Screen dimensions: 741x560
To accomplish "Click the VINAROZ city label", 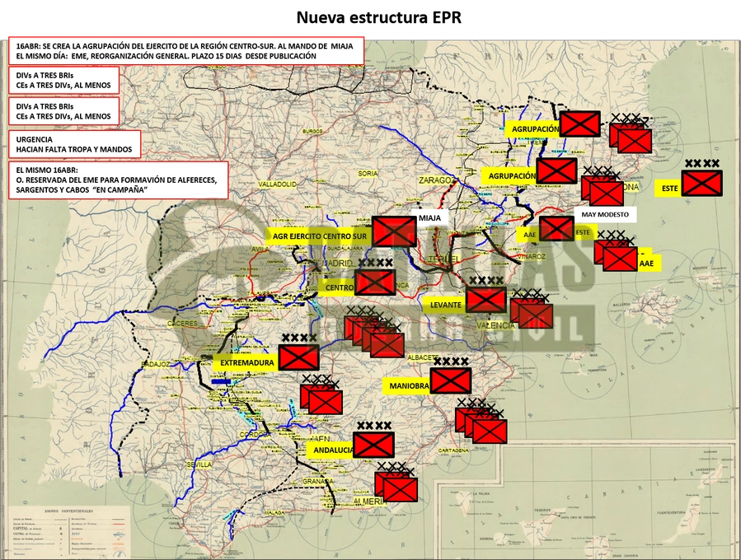I will (532, 256).
